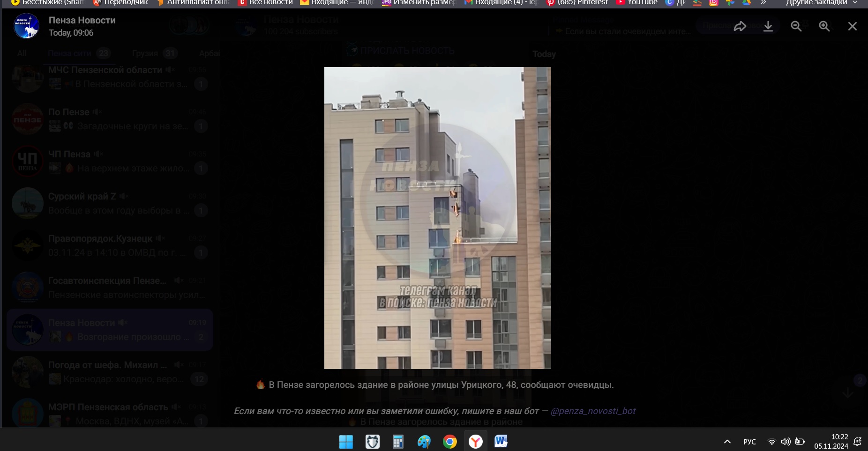Open Пенза Новости channel avatar
868x451 pixels.
27,26
